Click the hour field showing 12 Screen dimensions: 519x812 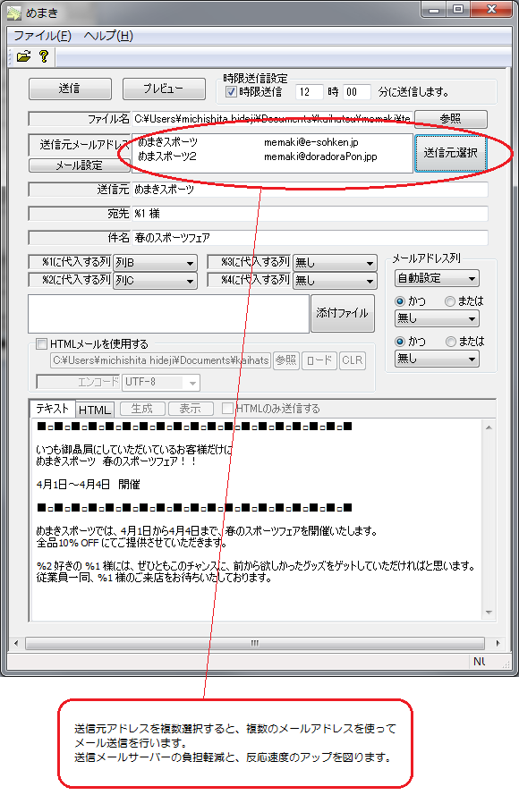coord(310,92)
